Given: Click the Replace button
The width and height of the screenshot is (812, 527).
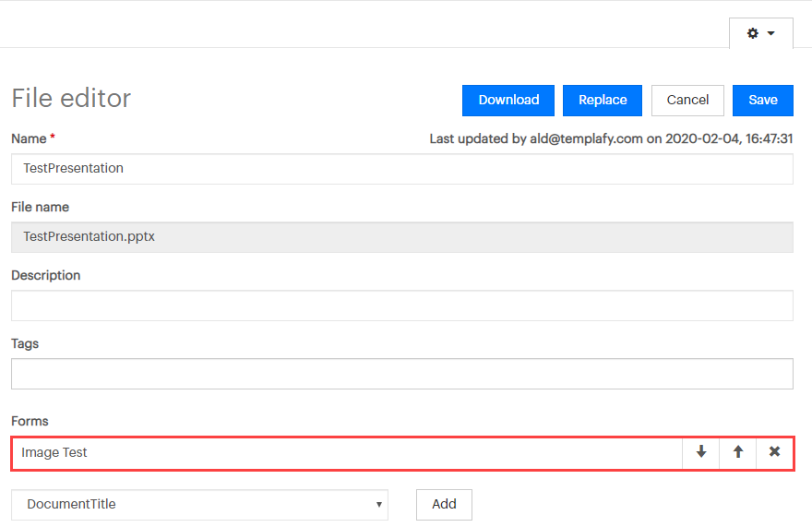Looking at the screenshot, I should [603, 100].
